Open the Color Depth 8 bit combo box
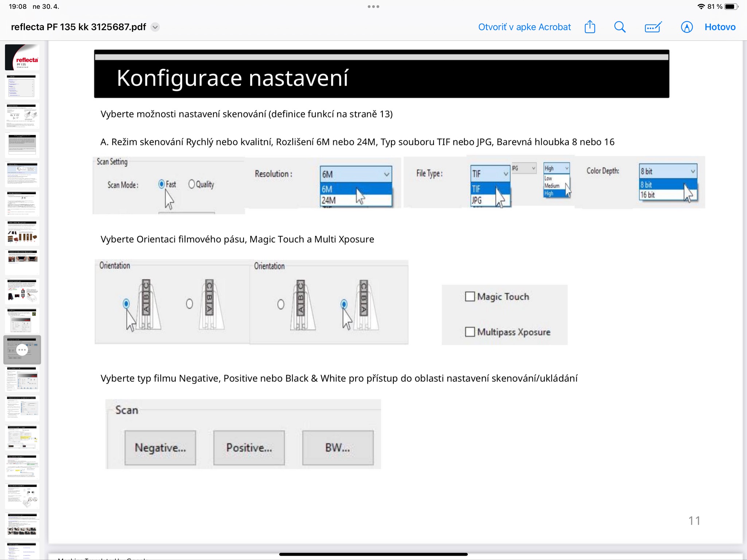This screenshot has width=747, height=560. 668,171
